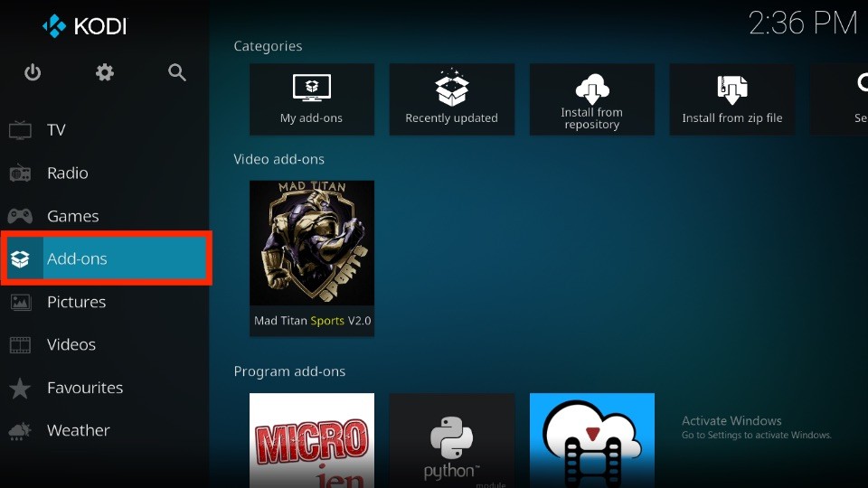Select the Pictures icon in the sidebar
Viewport: 868px width, 488px height.
(x=20, y=302)
